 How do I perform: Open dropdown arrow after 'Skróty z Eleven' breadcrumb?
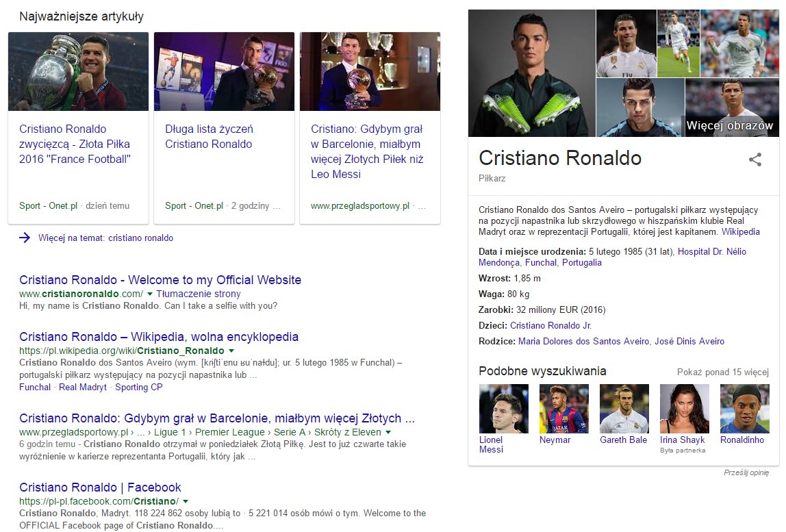coord(388,432)
